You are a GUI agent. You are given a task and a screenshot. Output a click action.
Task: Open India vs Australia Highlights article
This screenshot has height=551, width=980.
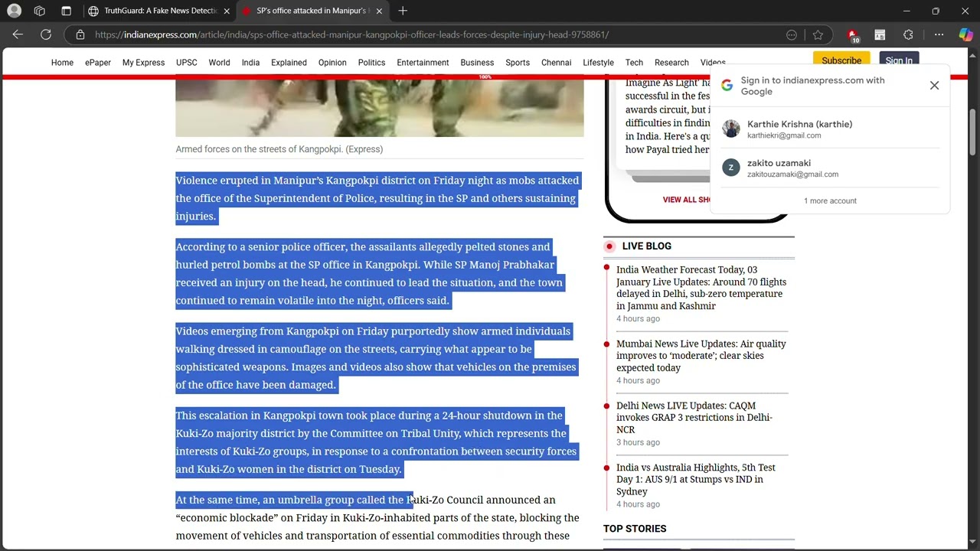coord(695,480)
